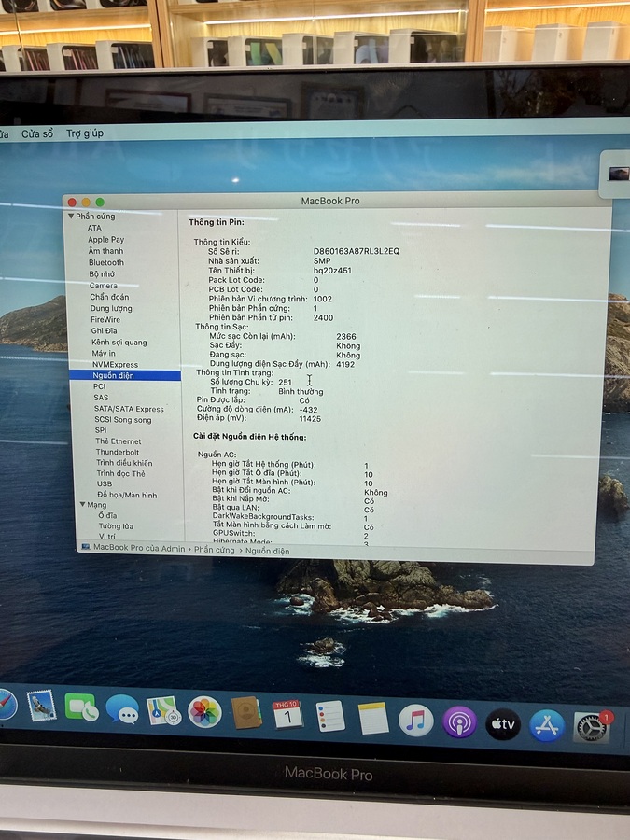630x840 pixels.
Task: Open the Apple TV app in the Dock
Action: [503, 723]
